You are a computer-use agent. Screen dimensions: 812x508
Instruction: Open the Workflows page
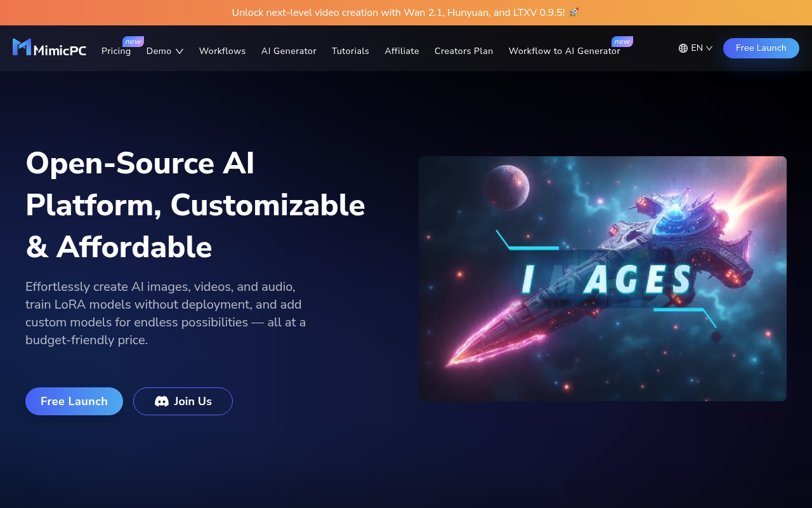[222, 51]
